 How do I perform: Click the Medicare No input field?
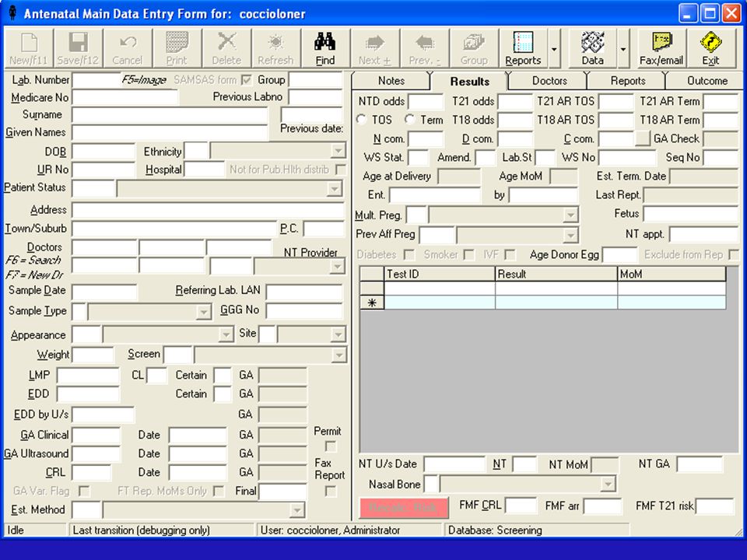tap(125, 97)
